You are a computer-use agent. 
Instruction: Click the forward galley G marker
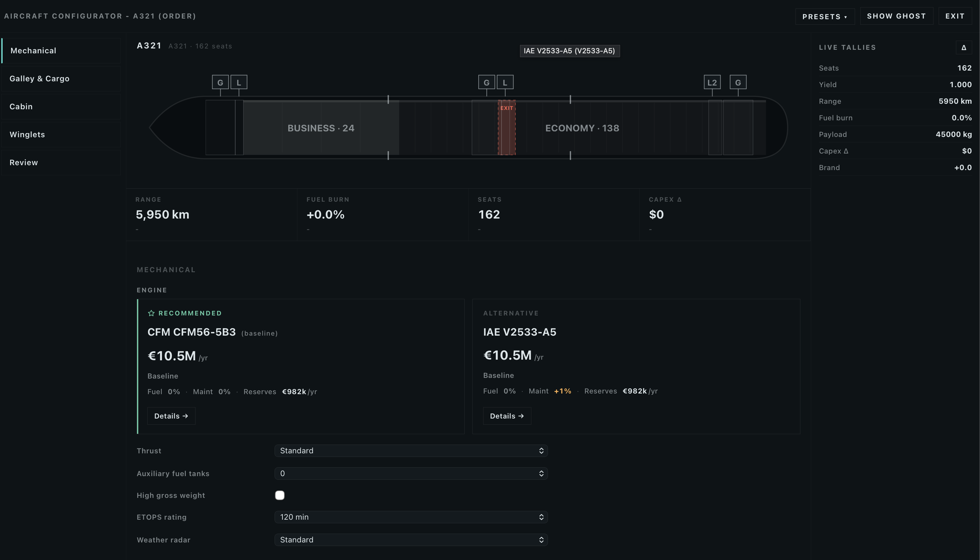tap(220, 82)
